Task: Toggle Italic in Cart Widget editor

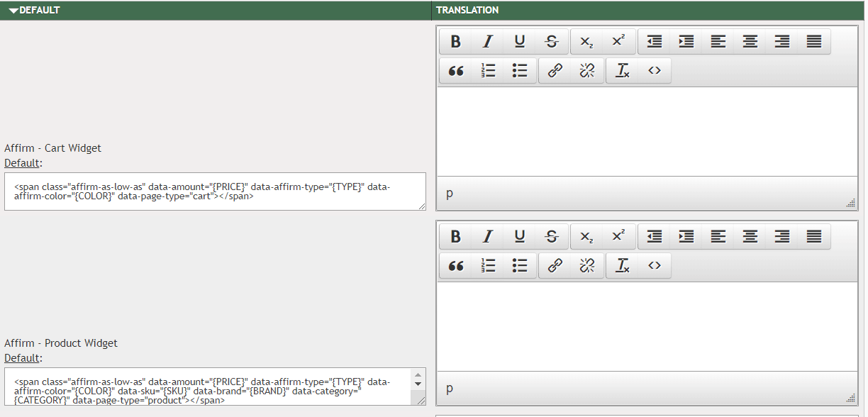Action: [x=488, y=42]
